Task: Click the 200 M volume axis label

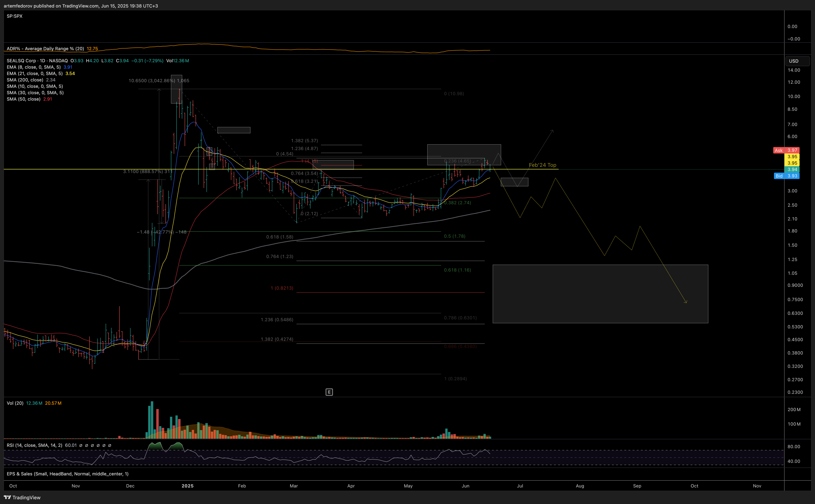Action: click(794, 410)
